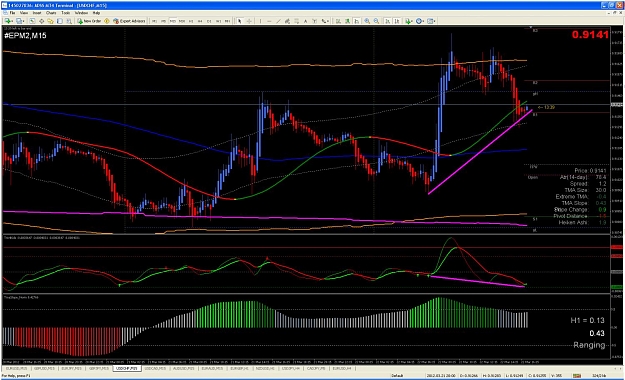Click the Default profile in status bar
The width and height of the screenshot is (625, 380).
click(397, 375)
